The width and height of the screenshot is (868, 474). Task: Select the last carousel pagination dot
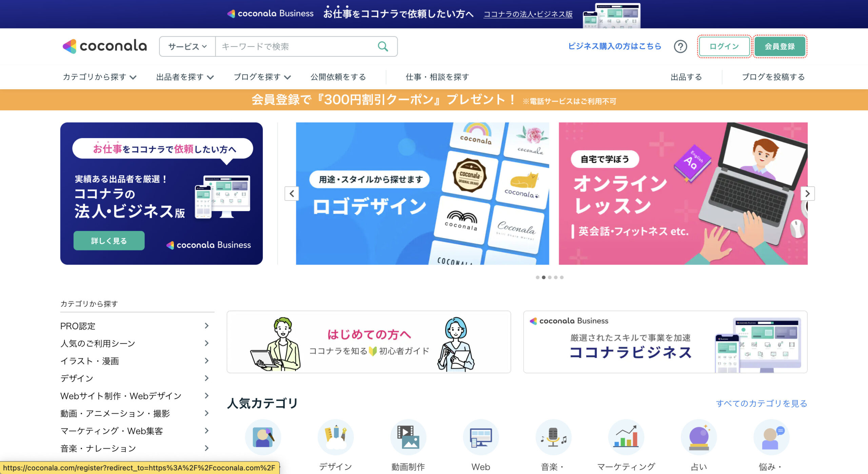pyautogui.click(x=562, y=278)
